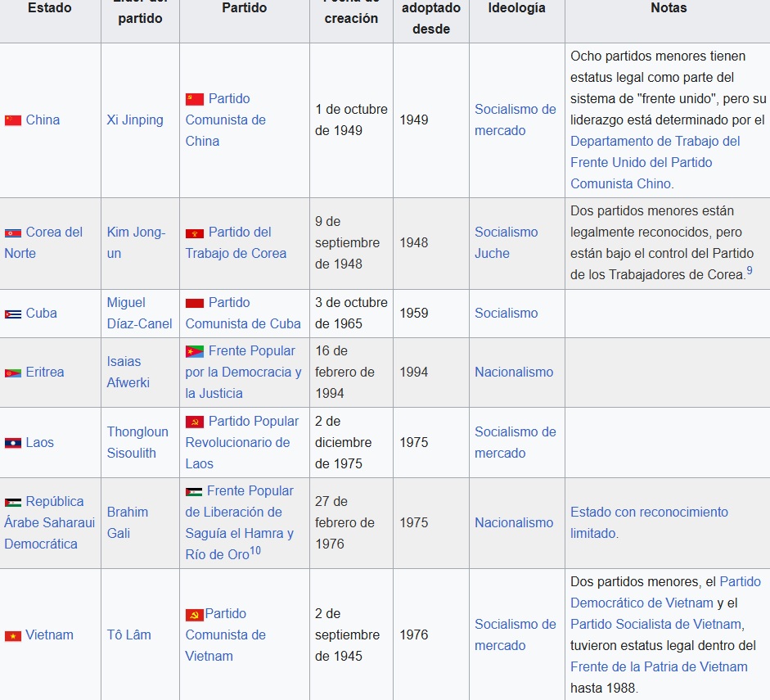Open footnote 10 next to Río de Oro

(255, 551)
